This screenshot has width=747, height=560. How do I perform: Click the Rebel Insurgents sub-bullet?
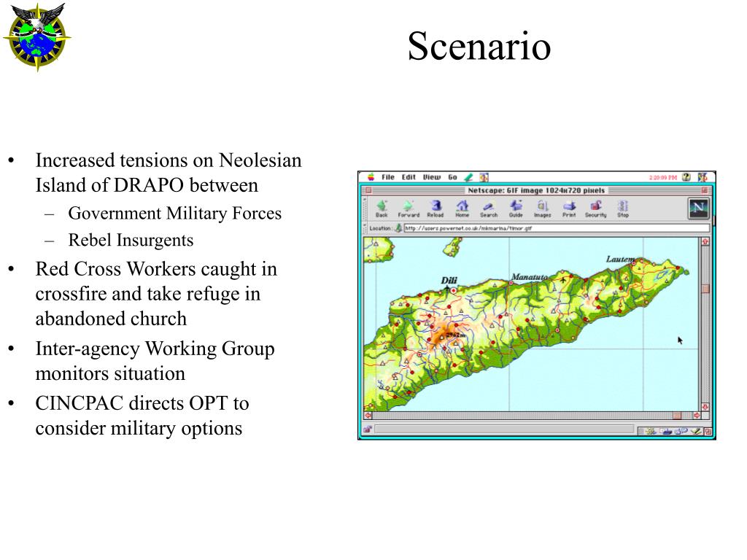(x=131, y=240)
